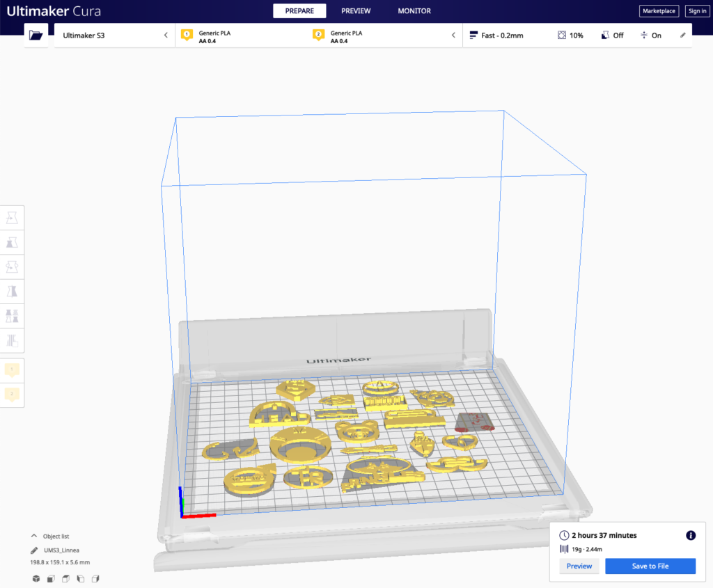This screenshot has width=713, height=588.
Task: Choose Extruder 1 in left toolbar
Action: point(13,370)
